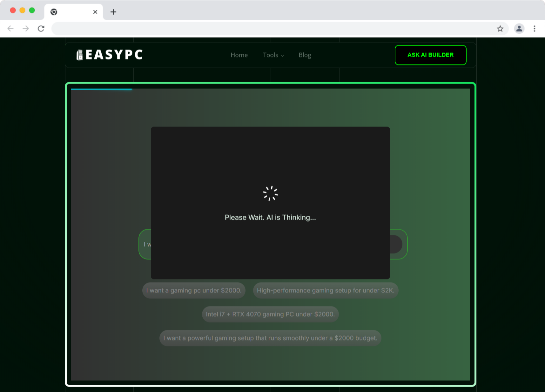Select the Intel i7 RTX 4070 suggestion
This screenshot has width=545, height=392.
coord(270,314)
